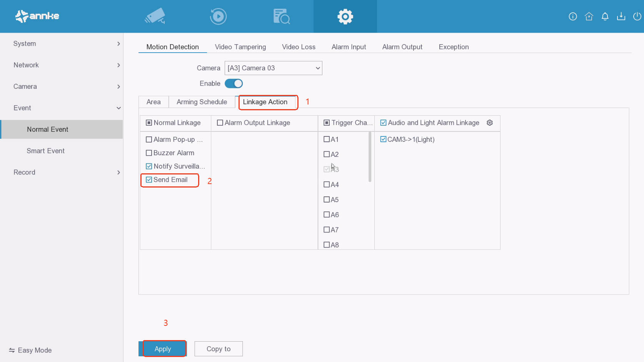644x362 pixels.
Task: Switch to the Video Tampering tab
Action: pos(240,47)
